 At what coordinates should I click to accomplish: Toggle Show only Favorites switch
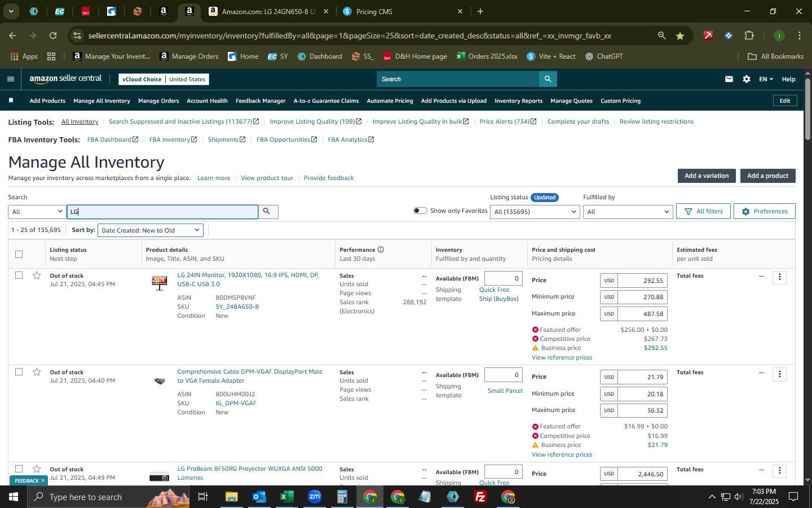tap(420, 211)
